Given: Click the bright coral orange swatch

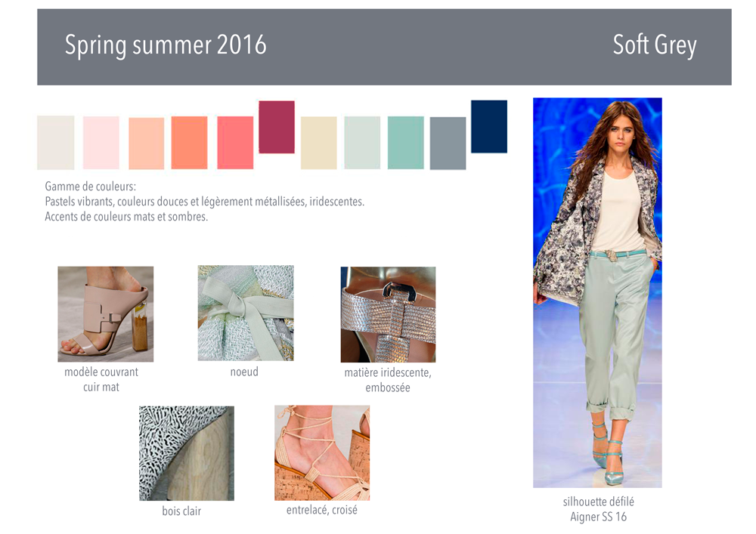Looking at the screenshot, I should click(x=190, y=143).
